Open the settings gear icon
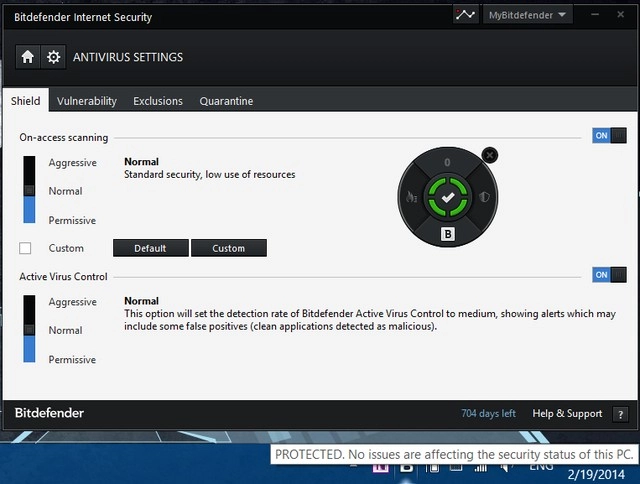Viewport: 640px width, 484px height. (53, 57)
